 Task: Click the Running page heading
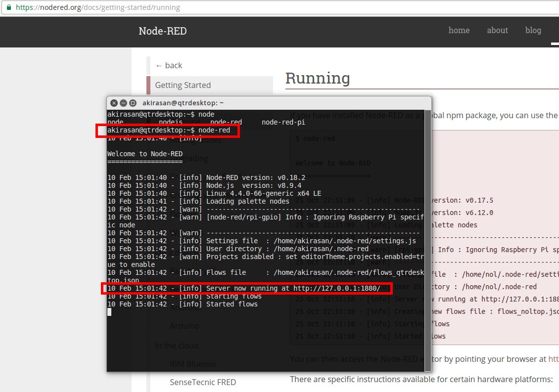pyautogui.click(x=318, y=78)
